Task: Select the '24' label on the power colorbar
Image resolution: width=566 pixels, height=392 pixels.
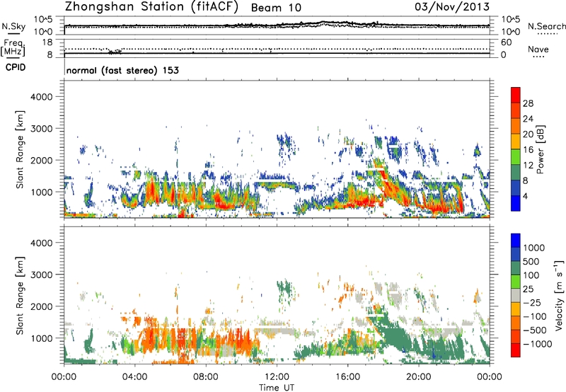Action: click(528, 119)
